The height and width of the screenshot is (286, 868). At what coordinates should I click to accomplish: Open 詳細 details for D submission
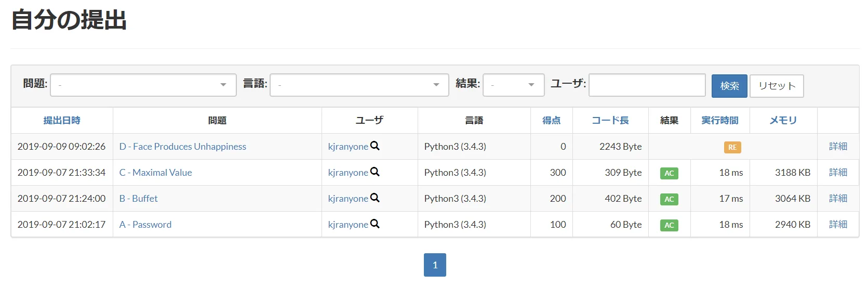[838, 146]
